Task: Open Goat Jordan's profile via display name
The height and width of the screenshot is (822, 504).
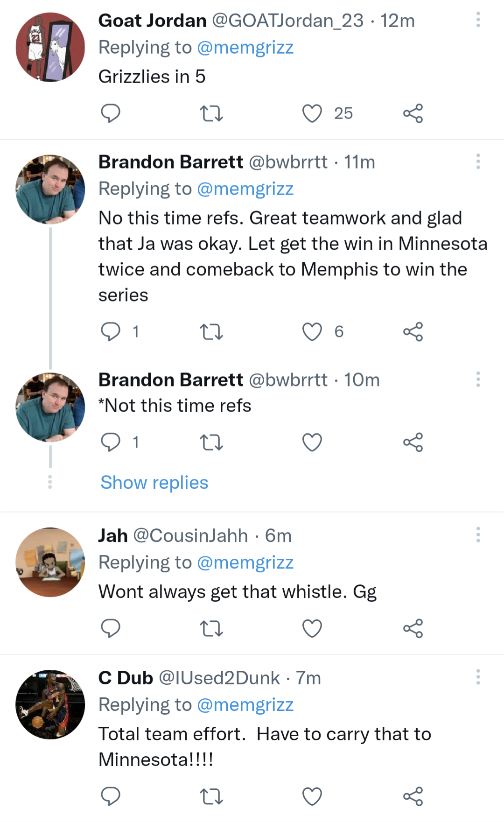Action: (152, 21)
